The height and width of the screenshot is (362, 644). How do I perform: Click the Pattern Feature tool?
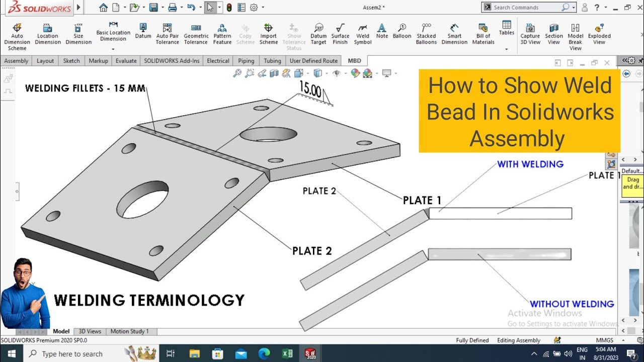click(222, 34)
